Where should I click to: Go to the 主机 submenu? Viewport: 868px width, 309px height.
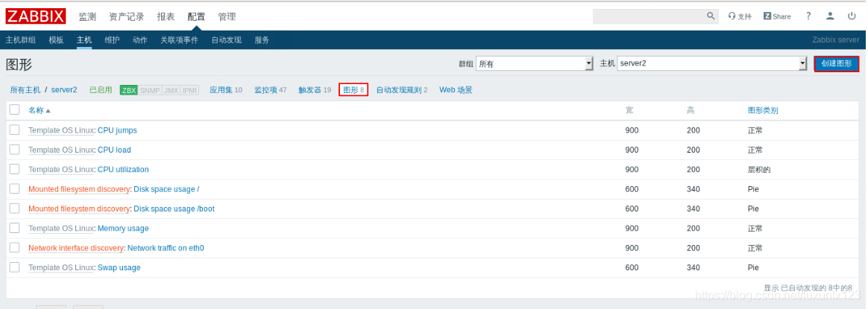84,39
